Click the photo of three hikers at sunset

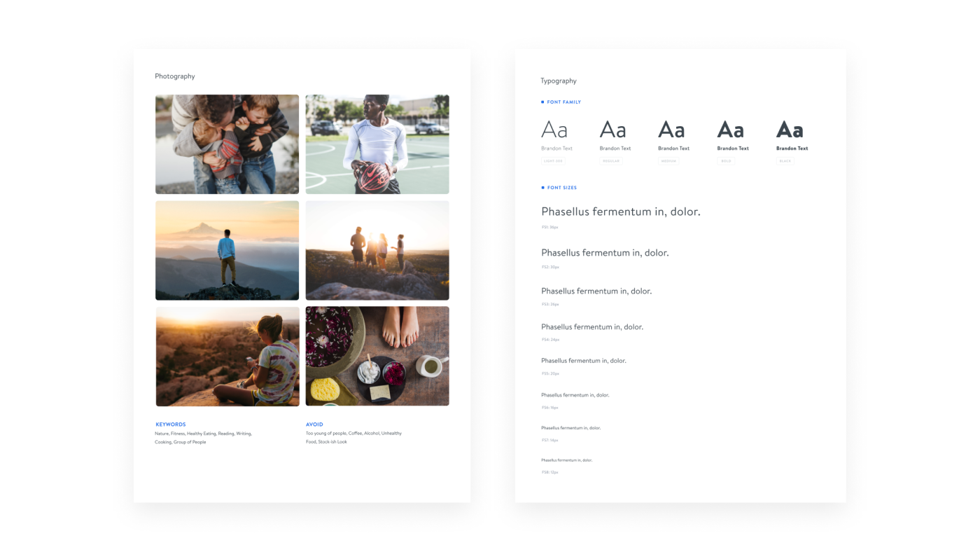coord(377,251)
